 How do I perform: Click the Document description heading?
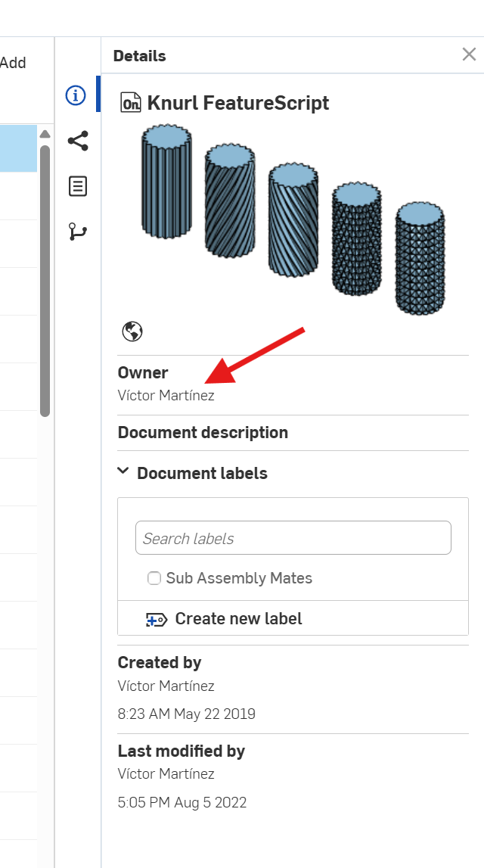[203, 432]
